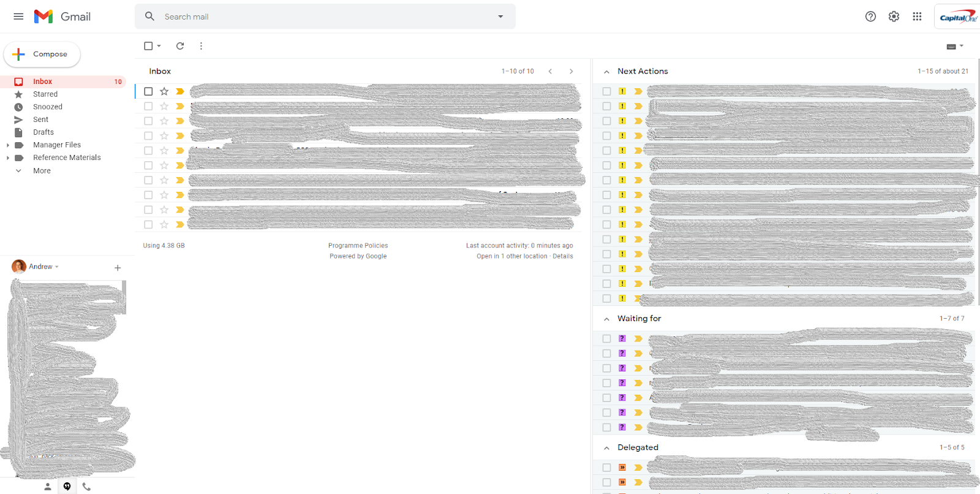980x494 pixels.
Task: Collapse the Waiting for section
Action: (606, 319)
